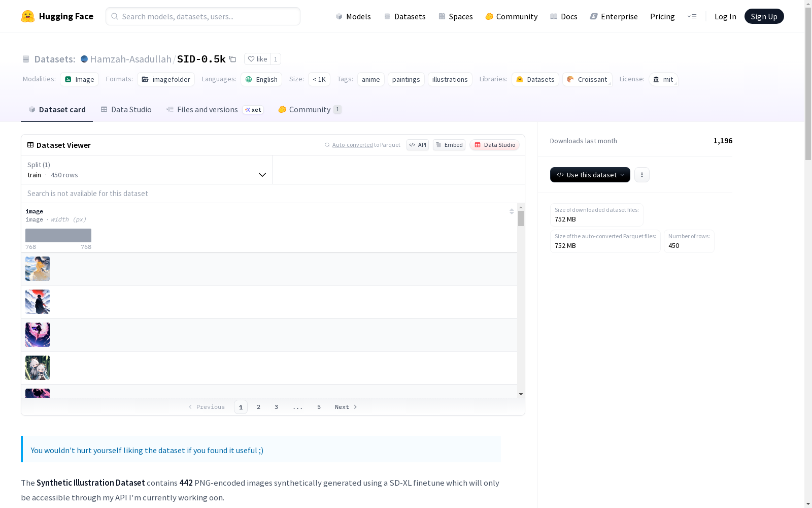Click the heart like button
Viewport: 812px width, 508px height.
pyautogui.click(x=257, y=59)
